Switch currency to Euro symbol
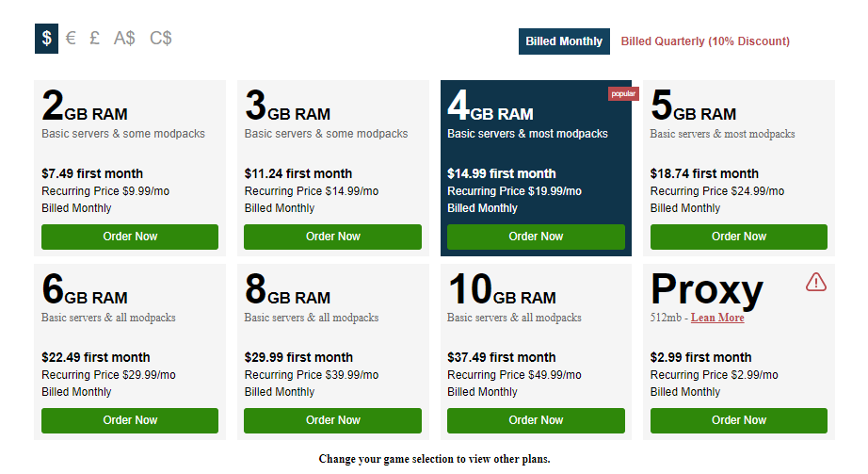This screenshot has width=868, height=474. click(x=71, y=39)
